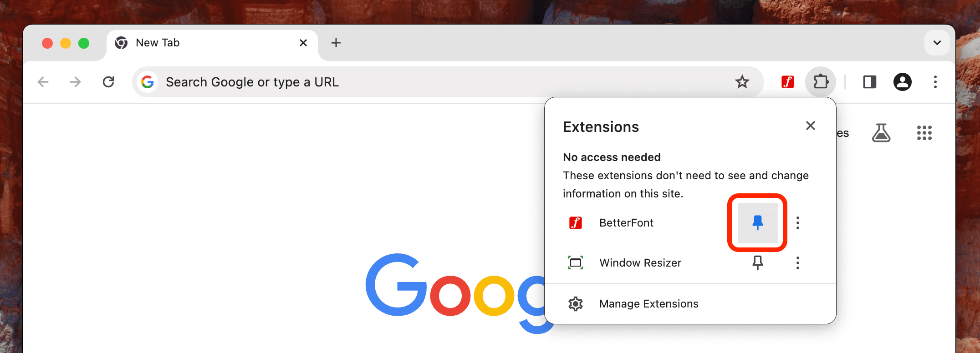Image resolution: width=980 pixels, height=353 pixels.
Task: Unpin BetterFont with the blue pin
Action: 757,222
